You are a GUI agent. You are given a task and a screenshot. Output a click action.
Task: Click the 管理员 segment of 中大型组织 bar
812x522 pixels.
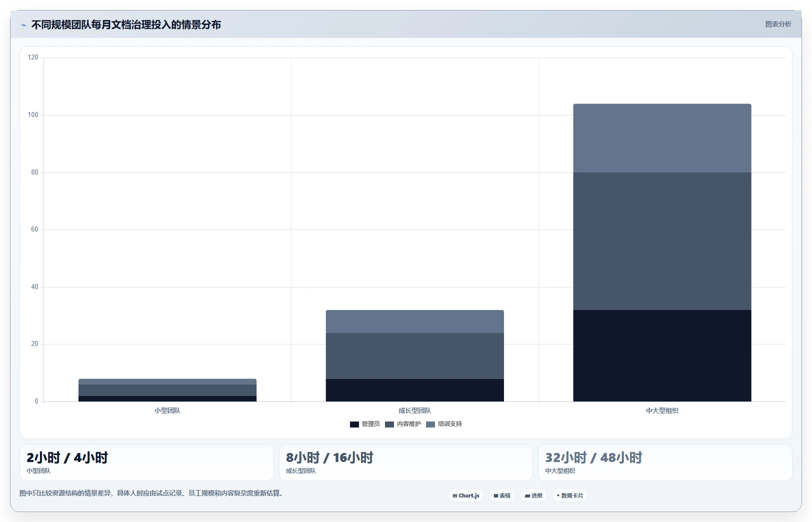pos(662,355)
